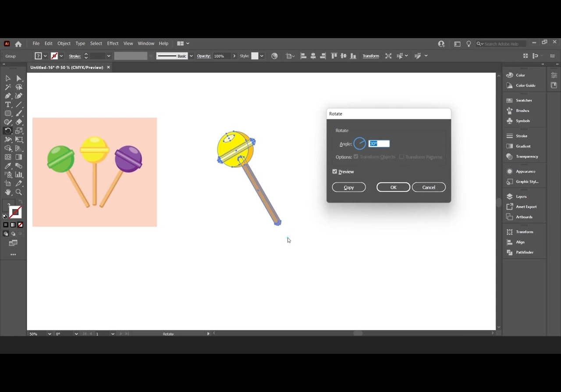Toggle the Preview checkbox in Rotate dialog
561x392 pixels.
point(335,171)
